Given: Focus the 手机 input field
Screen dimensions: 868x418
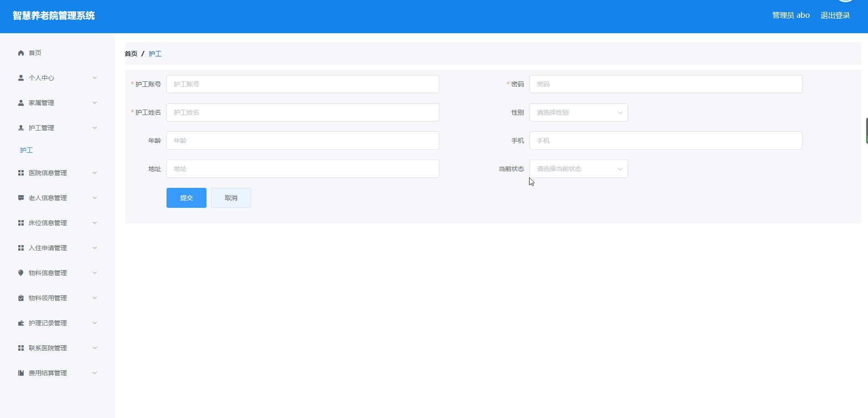Looking at the screenshot, I should tap(666, 141).
